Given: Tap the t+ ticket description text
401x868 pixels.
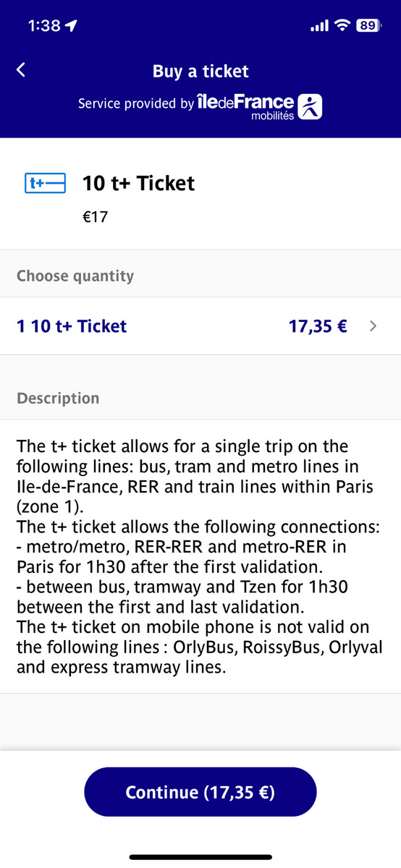Looking at the screenshot, I should point(196,557).
